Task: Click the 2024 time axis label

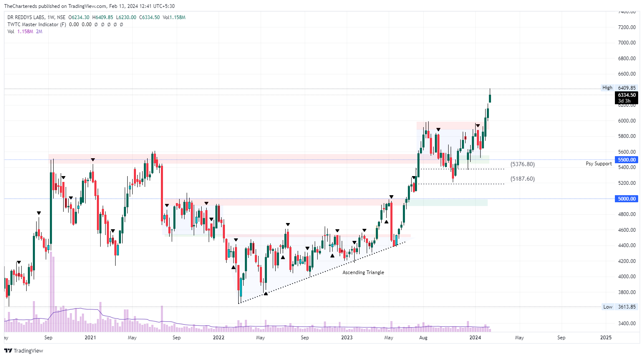Action: pos(475,338)
